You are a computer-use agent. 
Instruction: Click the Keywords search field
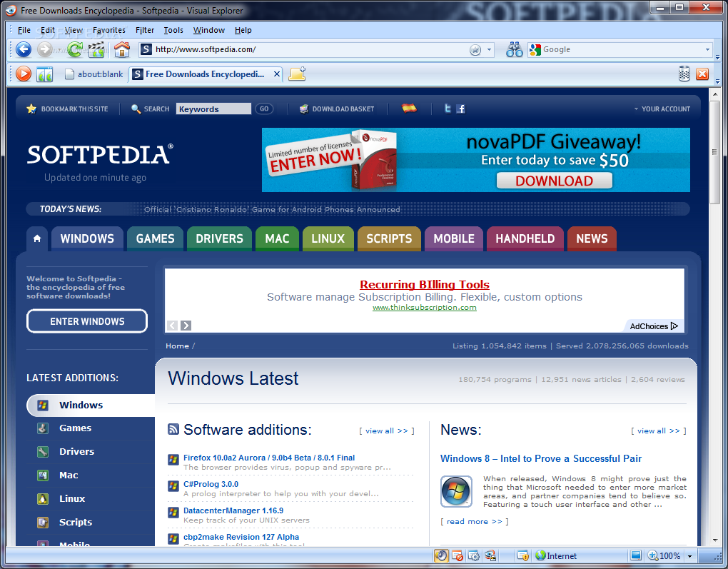213,109
